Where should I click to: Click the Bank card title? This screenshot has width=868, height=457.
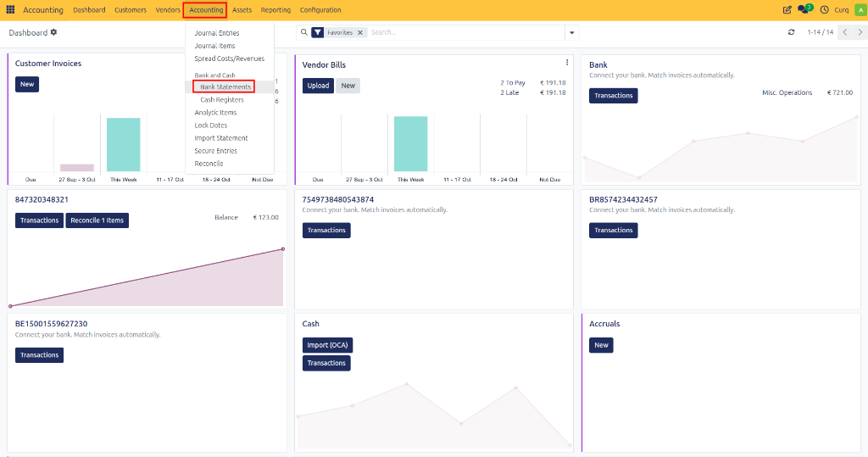point(598,64)
